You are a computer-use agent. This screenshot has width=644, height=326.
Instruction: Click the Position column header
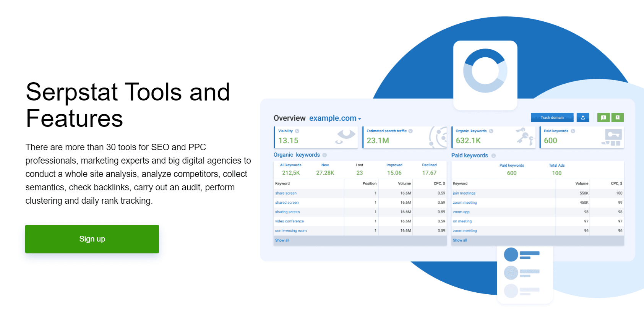point(370,184)
